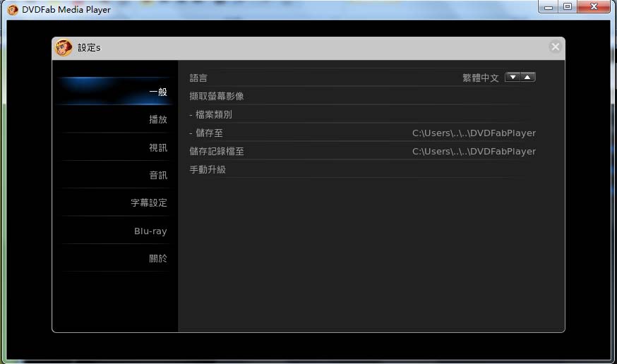Viewport: 617px width, 364px height.
Task: Close the 設定s settings dialog
Action: [x=555, y=47]
